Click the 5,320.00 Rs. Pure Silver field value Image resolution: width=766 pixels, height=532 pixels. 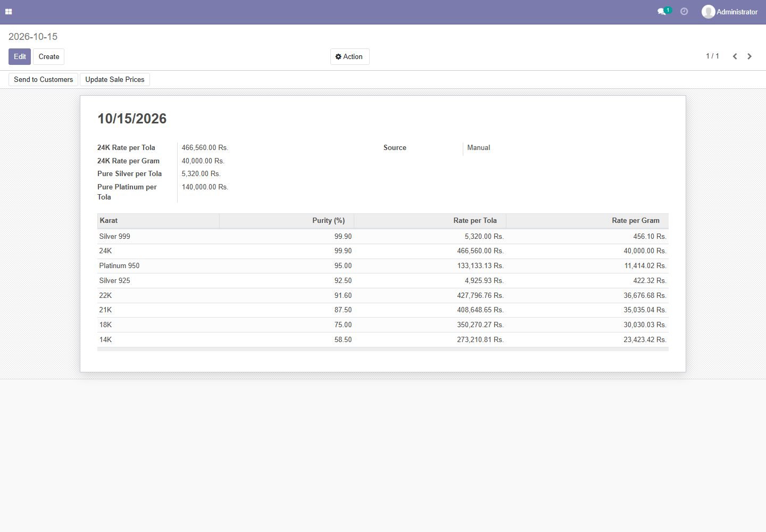point(201,174)
